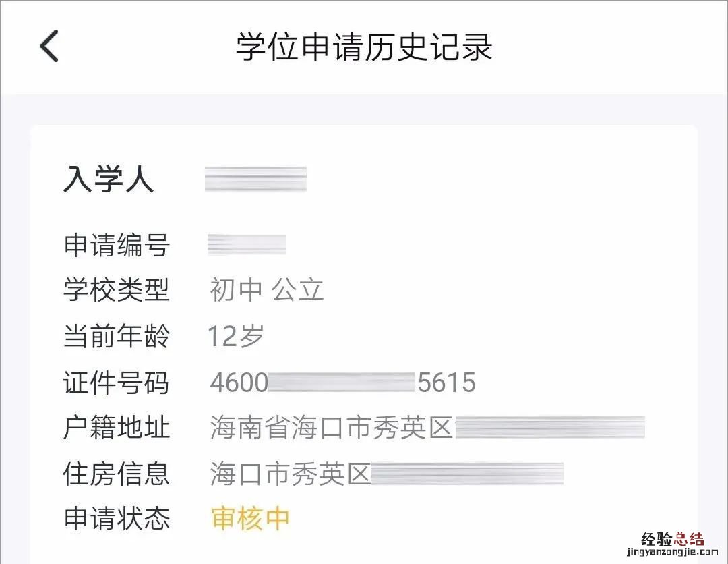Click the 经验总结 watermark logo
Viewport: 728px width, 564px height.
[671, 539]
